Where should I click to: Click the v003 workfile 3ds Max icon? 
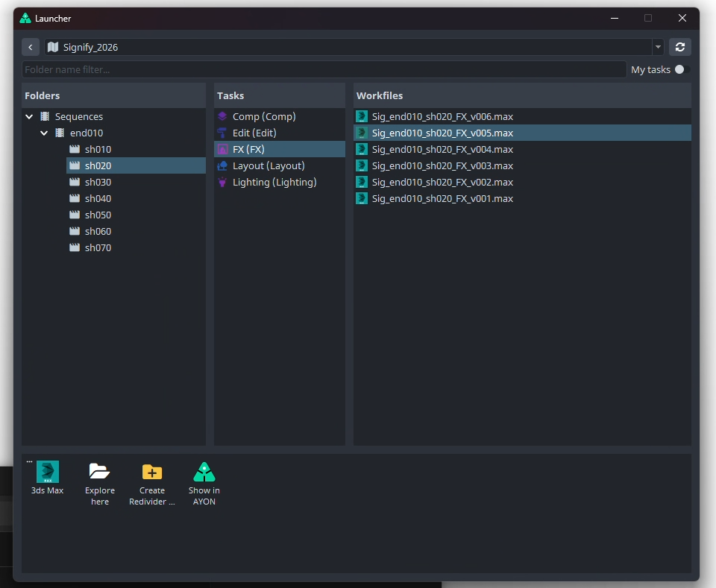tap(362, 165)
